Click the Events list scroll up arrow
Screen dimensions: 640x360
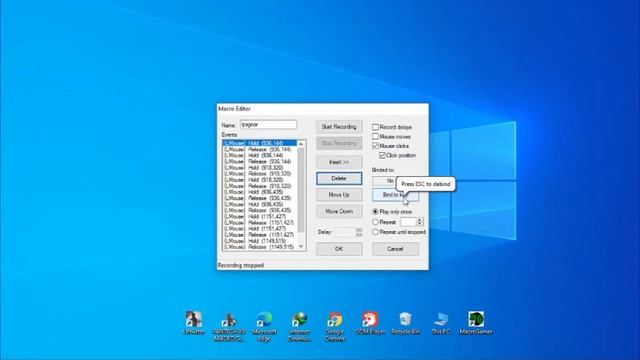point(301,144)
